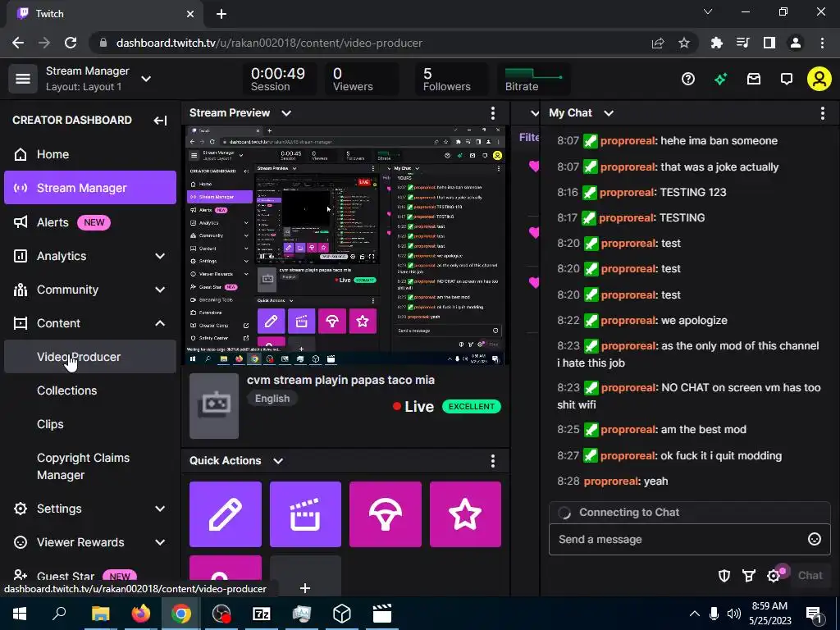Viewport: 840px width, 630px height.
Task: Click the Chrome address bar URL
Action: point(269,43)
